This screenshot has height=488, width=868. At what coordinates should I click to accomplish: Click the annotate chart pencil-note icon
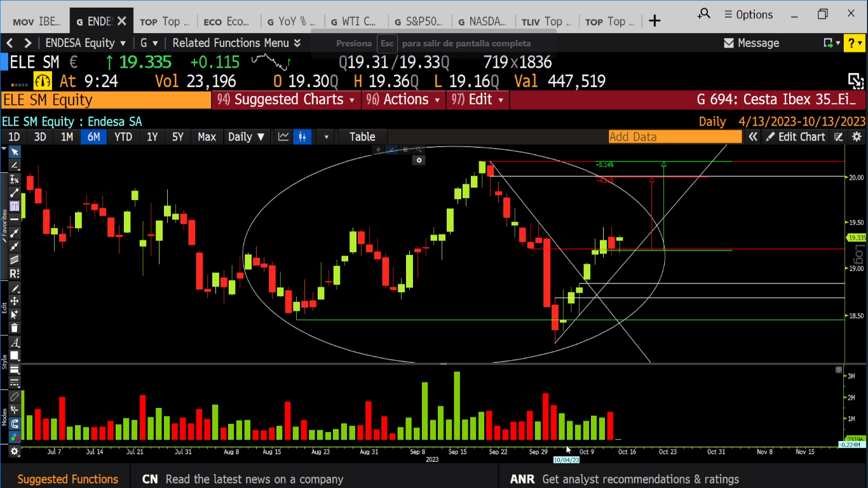(x=839, y=137)
